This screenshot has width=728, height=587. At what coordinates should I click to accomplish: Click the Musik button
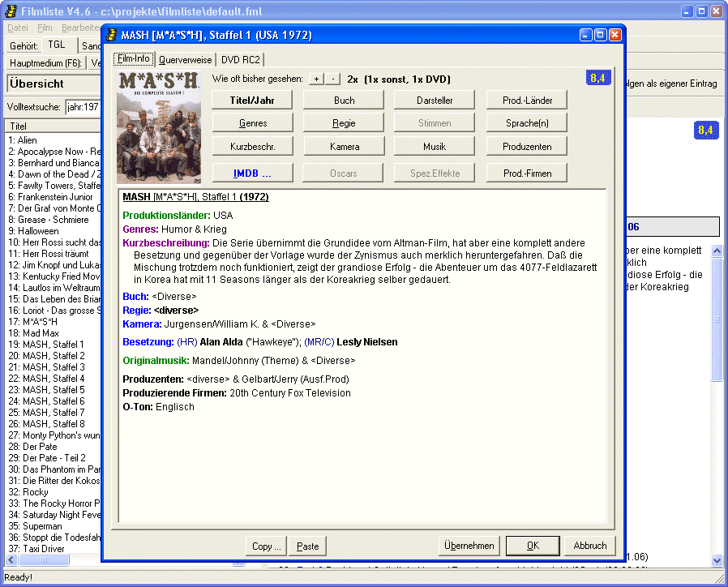(x=435, y=146)
